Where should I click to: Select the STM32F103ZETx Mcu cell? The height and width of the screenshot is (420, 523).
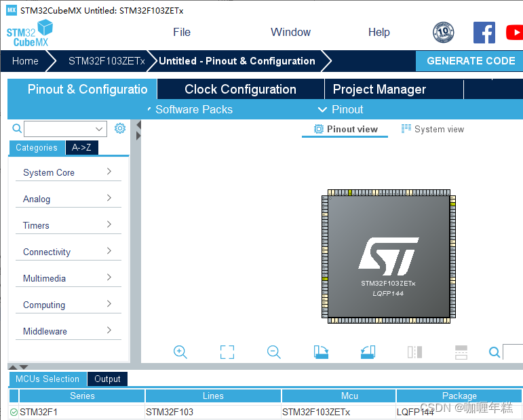pyautogui.click(x=339, y=412)
